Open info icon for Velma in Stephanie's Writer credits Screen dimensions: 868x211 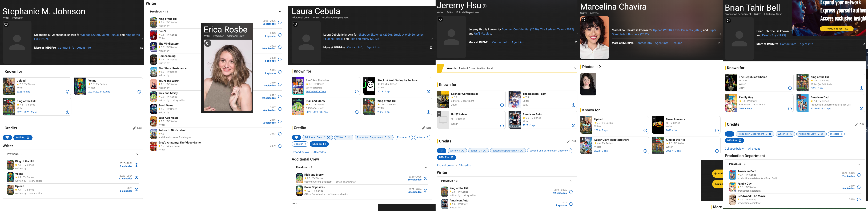136,177
